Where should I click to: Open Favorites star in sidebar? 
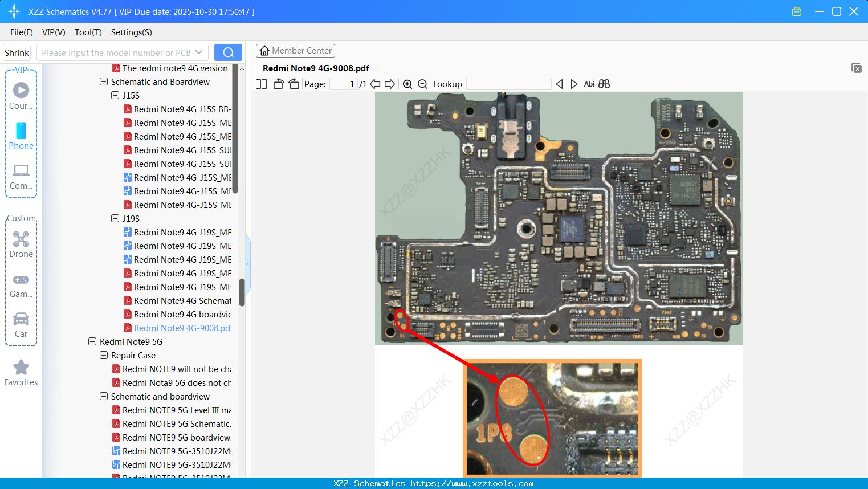coord(21,373)
